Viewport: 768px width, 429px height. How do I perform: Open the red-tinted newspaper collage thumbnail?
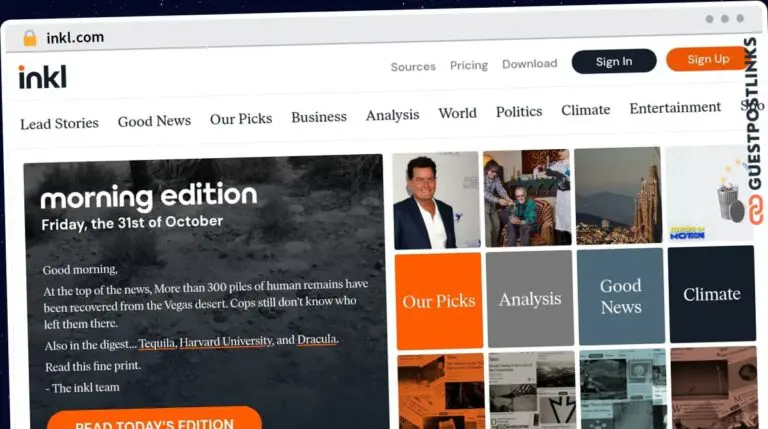pos(715,387)
